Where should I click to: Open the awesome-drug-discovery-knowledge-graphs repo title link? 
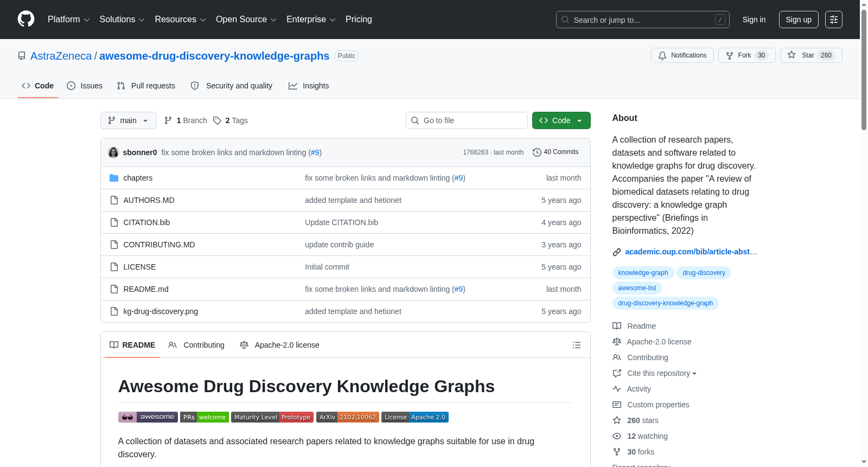[x=214, y=56]
